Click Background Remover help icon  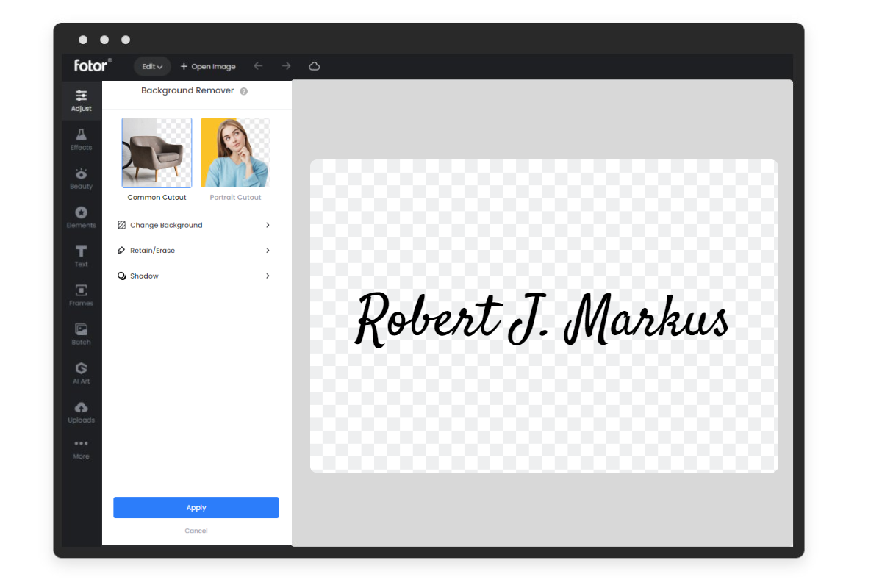pyautogui.click(x=244, y=91)
